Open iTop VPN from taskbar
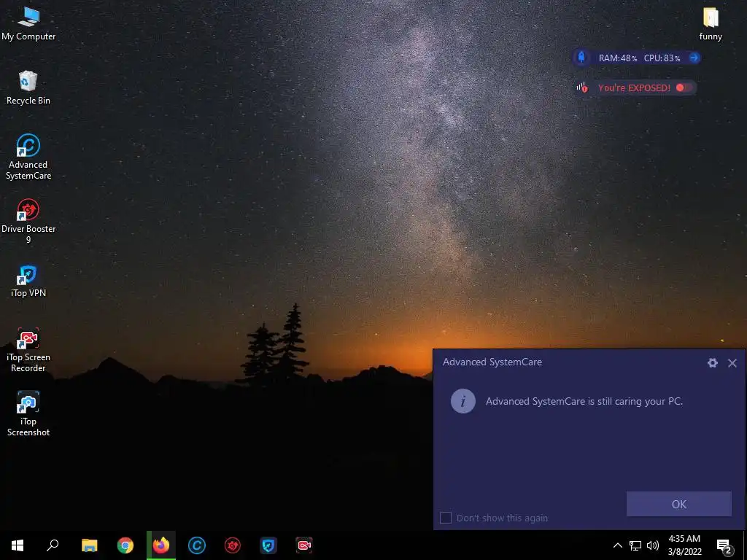The image size is (747, 560). point(268,545)
